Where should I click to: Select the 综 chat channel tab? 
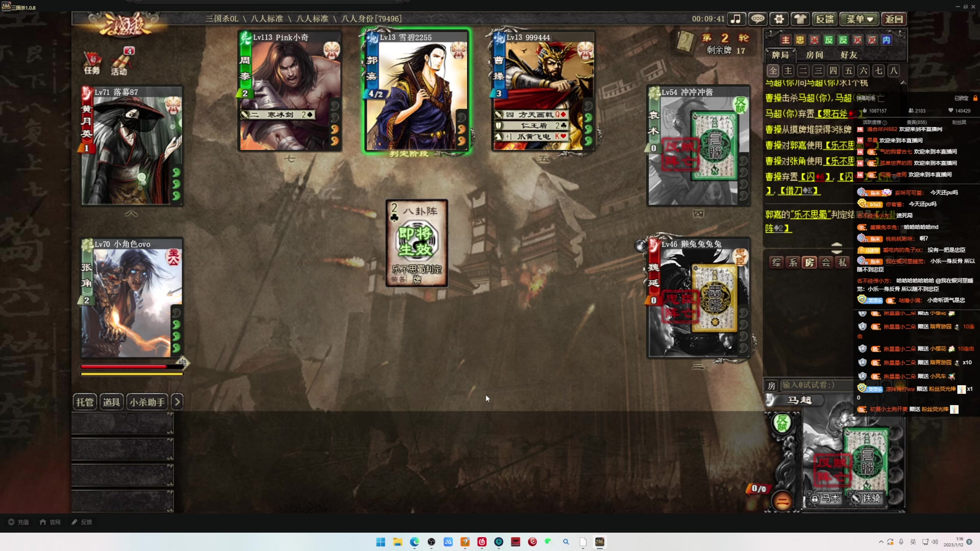point(776,262)
